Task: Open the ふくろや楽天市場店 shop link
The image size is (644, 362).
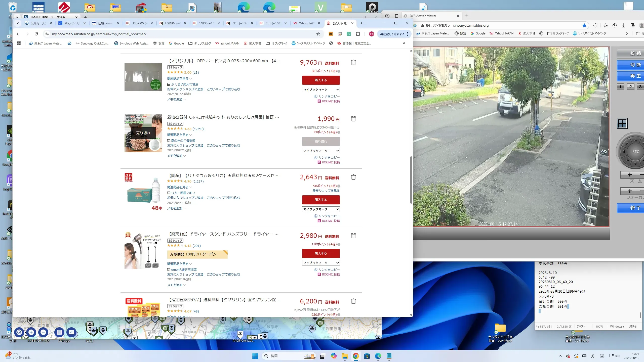Action: coord(185,84)
